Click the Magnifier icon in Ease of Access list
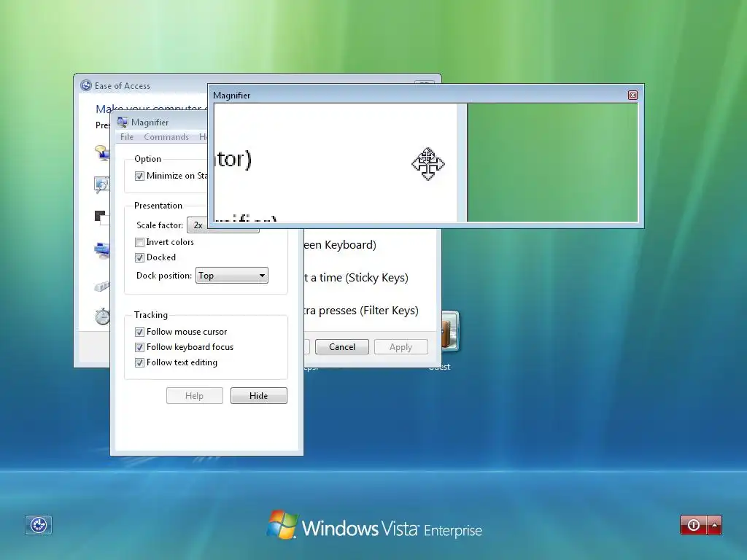 click(102, 184)
